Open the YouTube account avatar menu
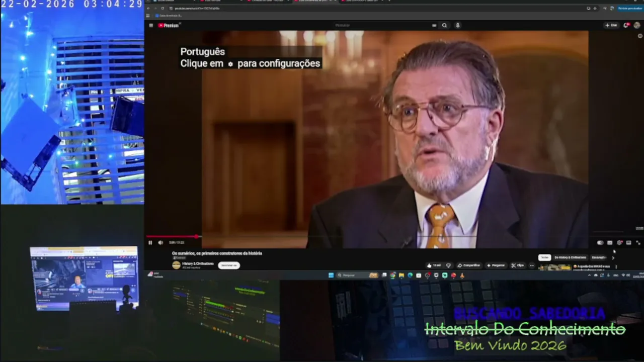This screenshot has width=644, height=362. tap(637, 25)
